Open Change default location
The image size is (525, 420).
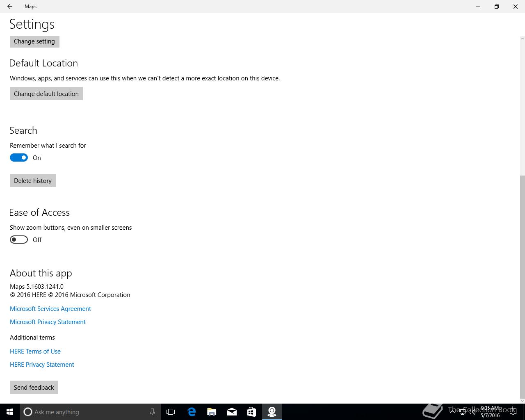[x=46, y=94]
